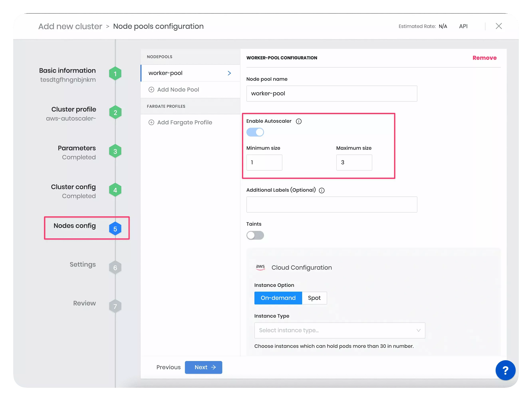Disable the Enable Autoscaler toggle
532x401 pixels.
(255, 132)
